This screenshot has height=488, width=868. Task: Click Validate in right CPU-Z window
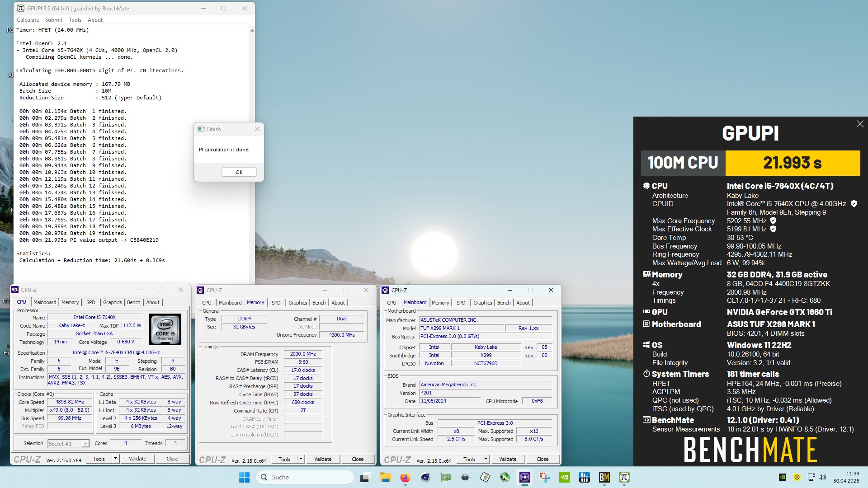pyautogui.click(x=508, y=459)
